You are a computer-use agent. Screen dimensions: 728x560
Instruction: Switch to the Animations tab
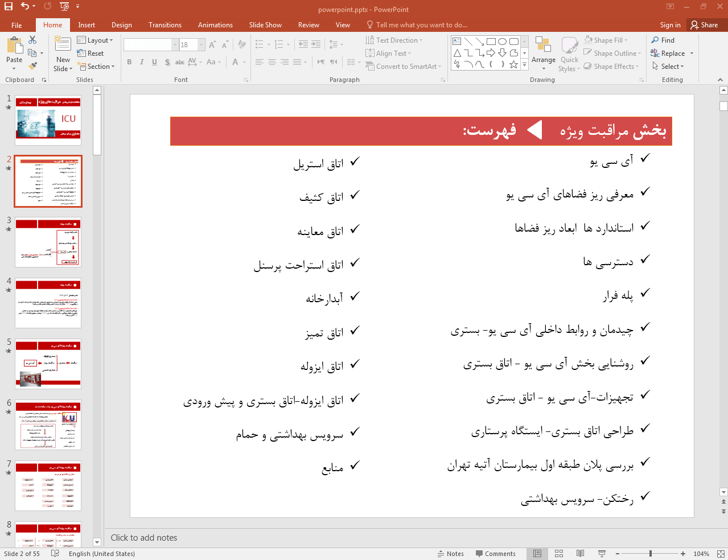pos(215,25)
